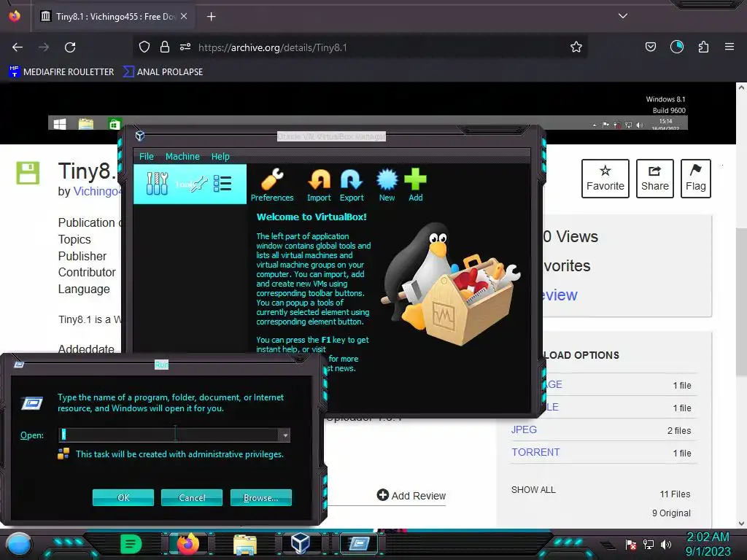747x560 pixels.
Task: Click the Firefox tracking protection shield icon
Action: tap(144, 47)
